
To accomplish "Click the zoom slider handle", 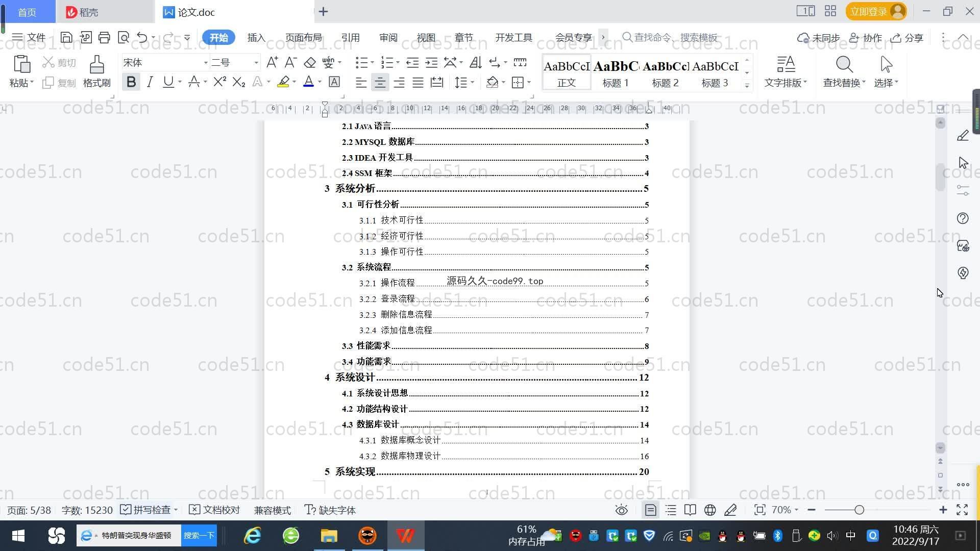I will click(x=860, y=510).
